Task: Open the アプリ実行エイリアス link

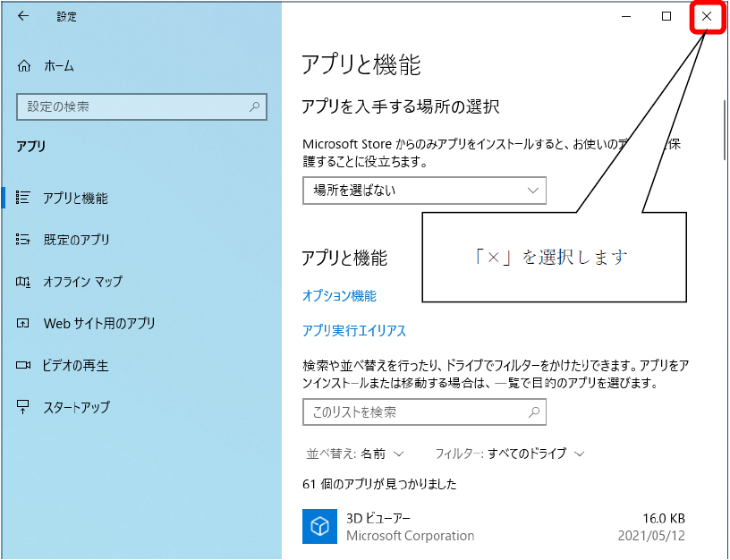Action: (x=354, y=331)
